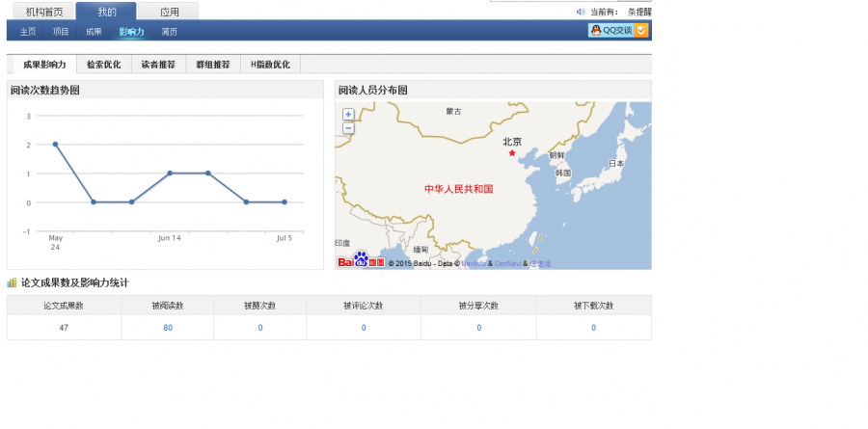
Task: Click the 被分享次数 value 0
Action: pyautogui.click(x=478, y=328)
